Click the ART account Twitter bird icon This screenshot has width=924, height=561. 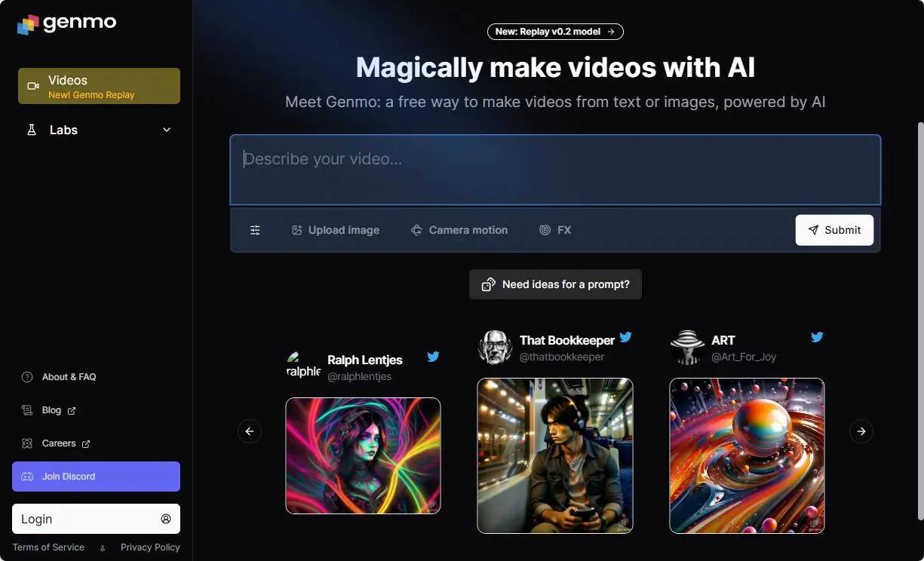(817, 337)
